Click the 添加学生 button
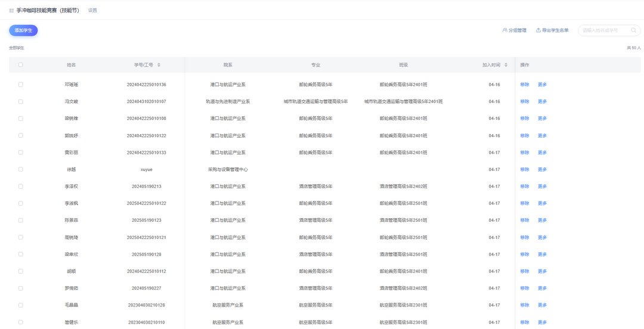Viewport: 644px width, 329px height. click(x=23, y=30)
